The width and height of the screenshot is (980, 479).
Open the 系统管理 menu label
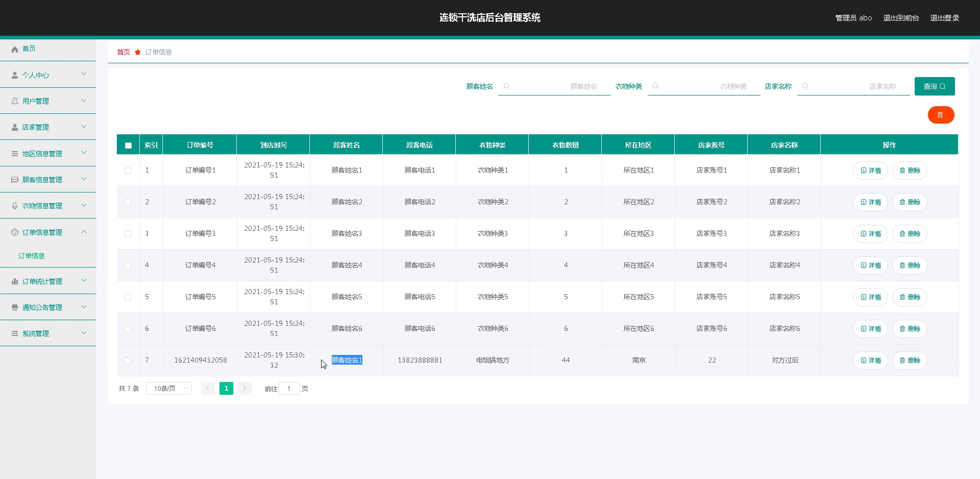pyautogui.click(x=36, y=333)
